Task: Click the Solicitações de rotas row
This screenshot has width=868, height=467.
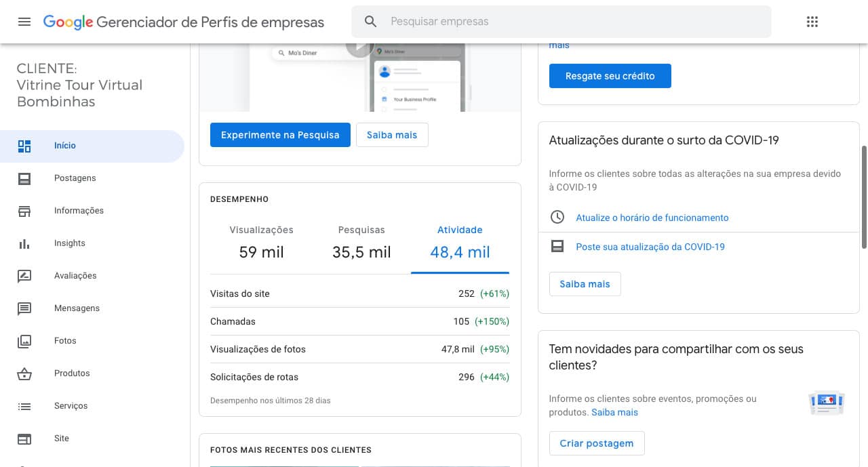Action: point(360,377)
